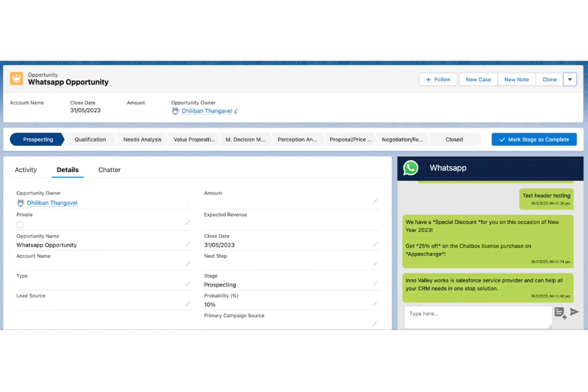The image size is (588, 392).
Task: Select the Qualification stage
Action: (90, 139)
